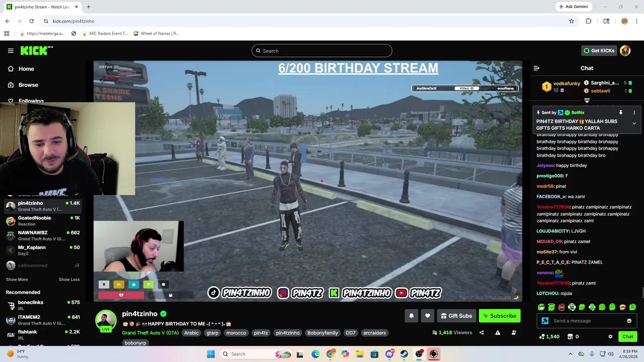Open boneclinks recommended channel
The height and width of the screenshot is (362, 644).
point(43,305)
